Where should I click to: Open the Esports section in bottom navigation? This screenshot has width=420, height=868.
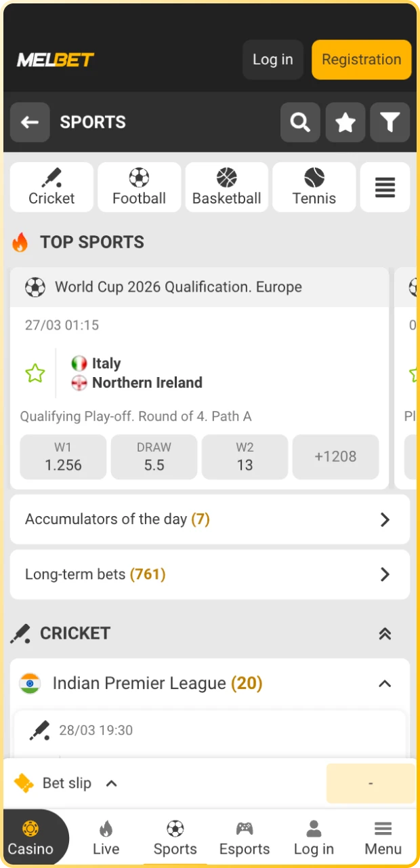(245, 836)
